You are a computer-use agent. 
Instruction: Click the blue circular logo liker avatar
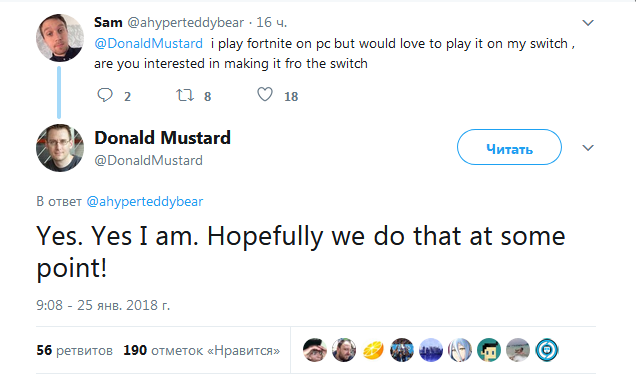[547, 350]
